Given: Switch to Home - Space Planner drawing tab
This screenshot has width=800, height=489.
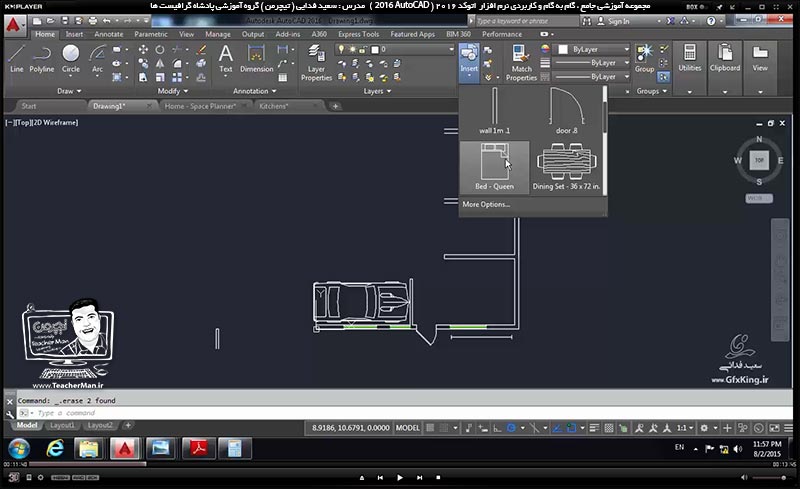Looking at the screenshot, I should [203, 106].
